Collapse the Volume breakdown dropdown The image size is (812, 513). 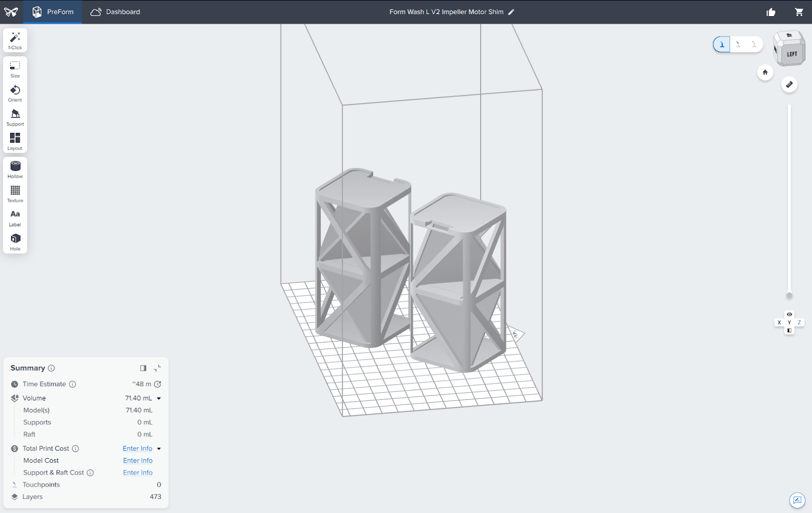coord(159,398)
